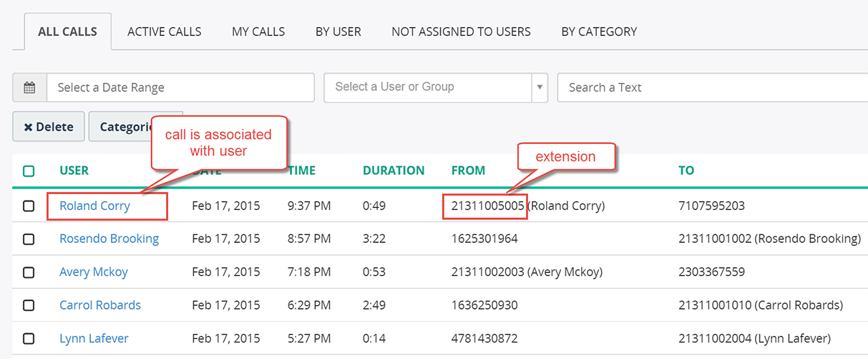Click the 5:27 PM time cell

pos(309,338)
